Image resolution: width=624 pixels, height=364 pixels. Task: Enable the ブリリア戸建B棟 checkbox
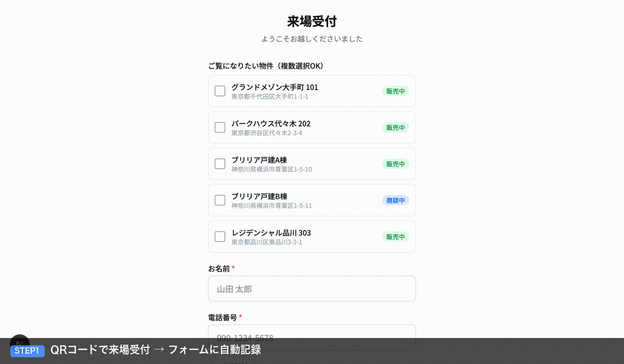pos(220,200)
